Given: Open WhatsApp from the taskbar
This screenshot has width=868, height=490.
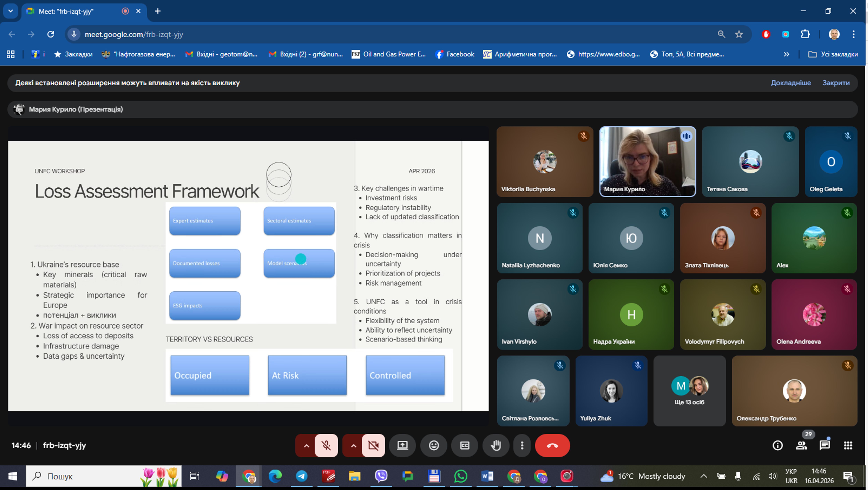Looking at the screenshot, I should [460, 476].
